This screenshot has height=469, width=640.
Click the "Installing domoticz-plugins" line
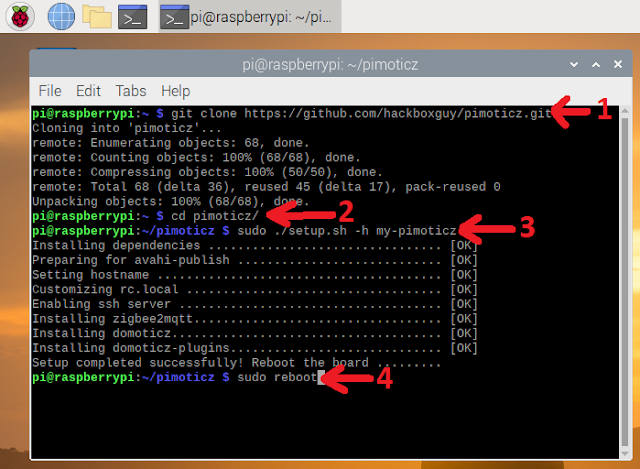[x=255, y=348]
